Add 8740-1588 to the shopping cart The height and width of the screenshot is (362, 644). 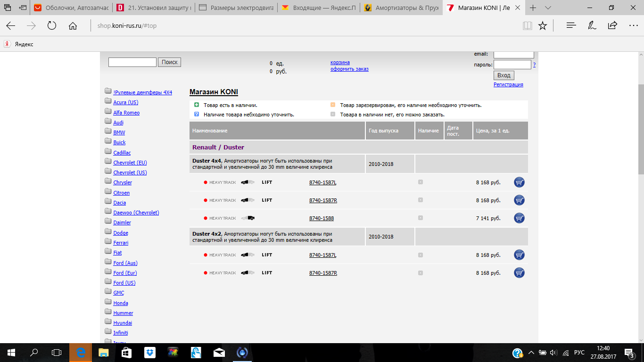[519, 218]
